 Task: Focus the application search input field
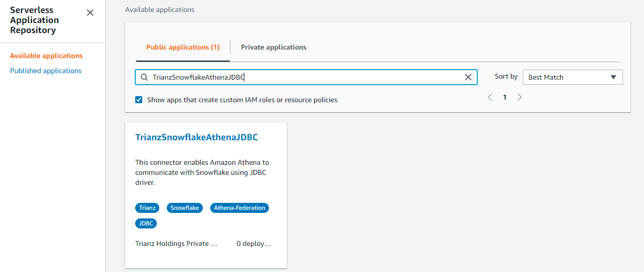[x=306, y=77]
